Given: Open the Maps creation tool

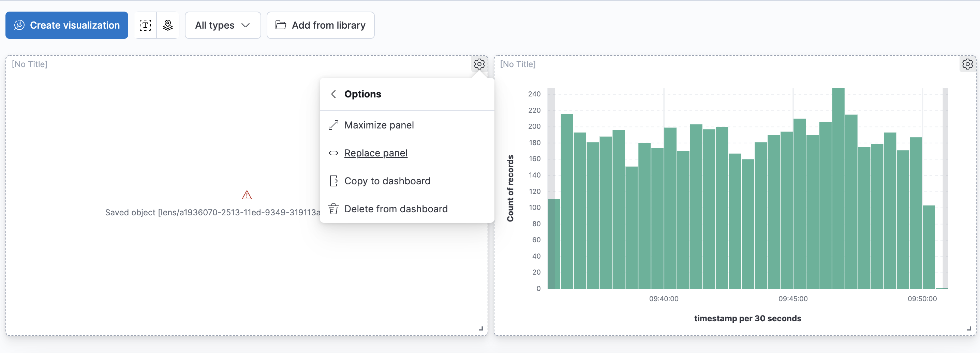Looking at the screenshot, I should coord(167,25).
